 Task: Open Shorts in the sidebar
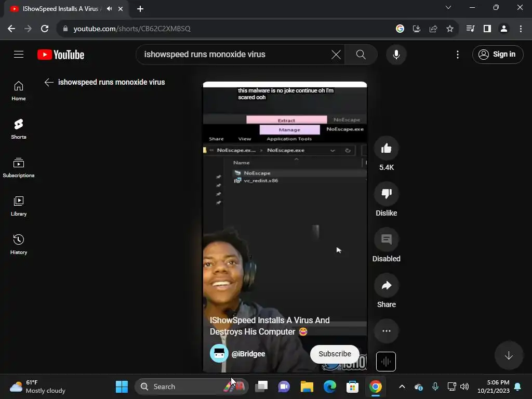click(x=19, y=129)
